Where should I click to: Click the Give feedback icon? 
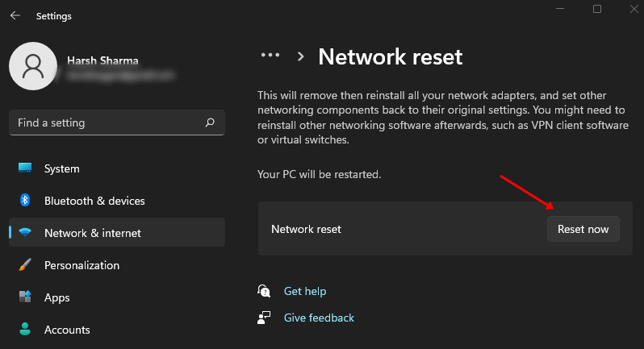[x=264, y=318]
